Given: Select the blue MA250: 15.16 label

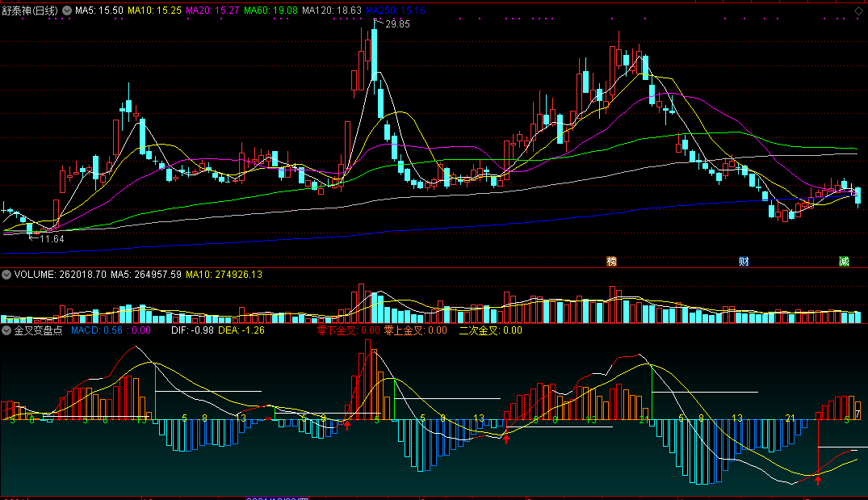Looking at the screenshot, I should (396, 11).
